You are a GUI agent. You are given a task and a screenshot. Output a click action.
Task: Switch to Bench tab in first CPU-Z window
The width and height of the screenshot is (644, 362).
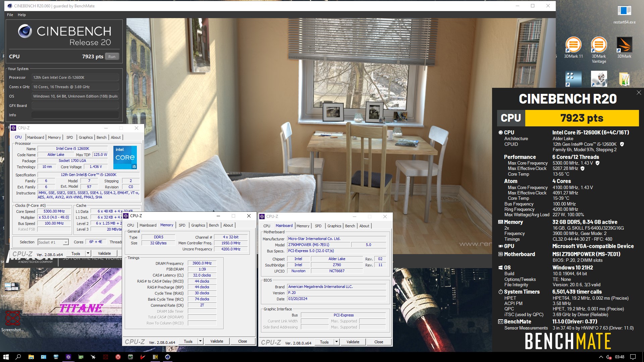[x=101, y=137]
